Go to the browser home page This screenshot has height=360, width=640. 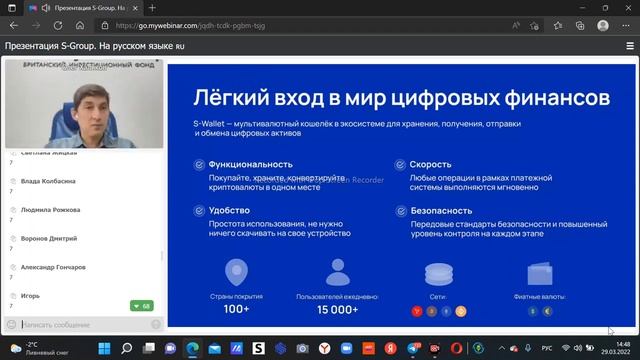[80, 26]
